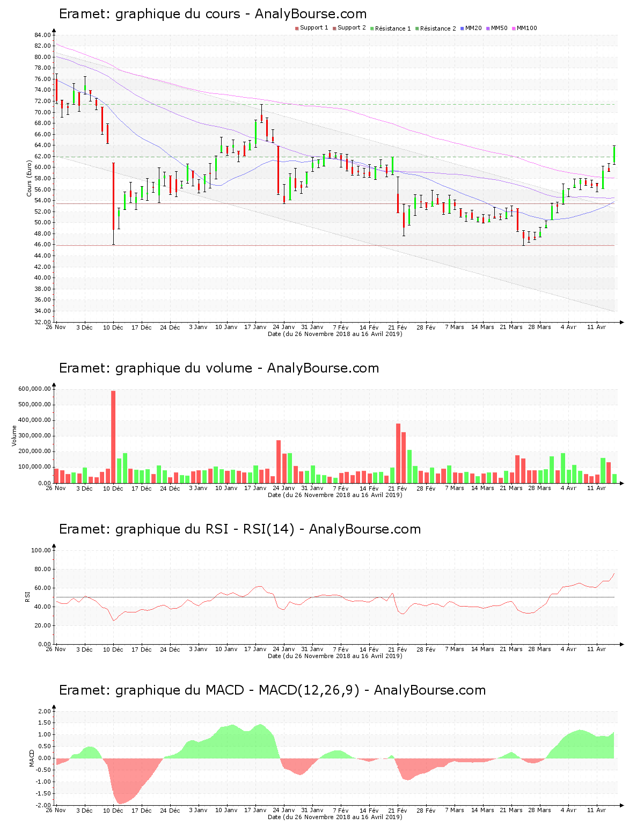Click the tall red volume bar at 21 Fév
Viewport: 644px width, 832px height.
click(x=398, y=454)
